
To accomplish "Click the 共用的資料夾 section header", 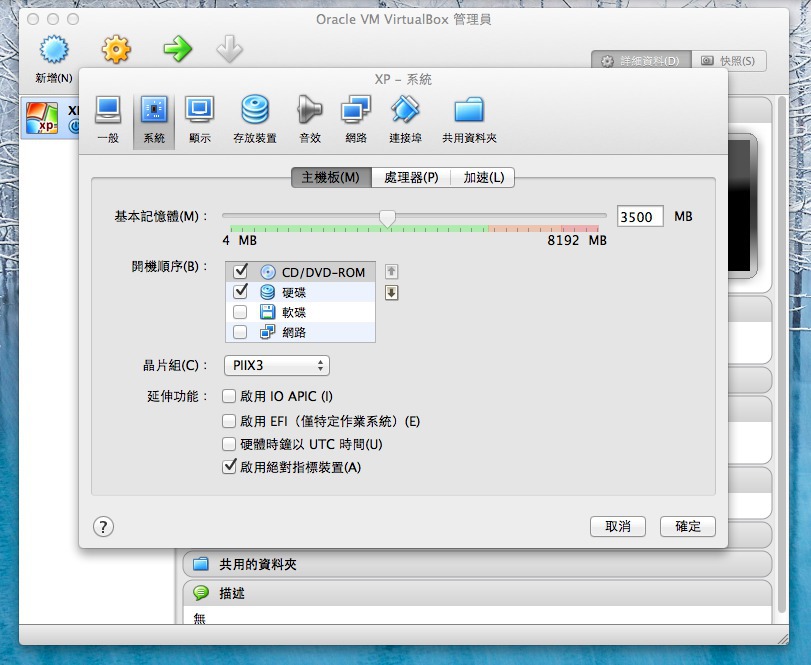I will 477,564.
